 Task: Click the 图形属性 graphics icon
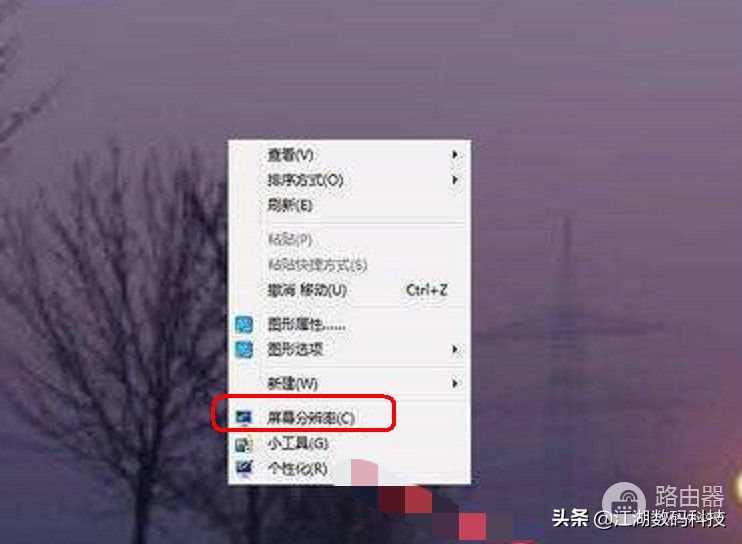click(x=244, y=325)
